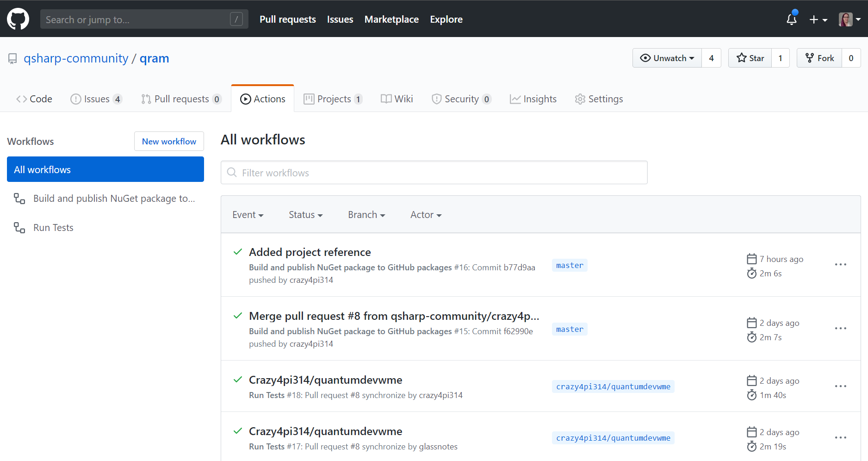Select the Actions tab
The height and width of the screenshot is (461, 868).
click(x=263, y=99)
